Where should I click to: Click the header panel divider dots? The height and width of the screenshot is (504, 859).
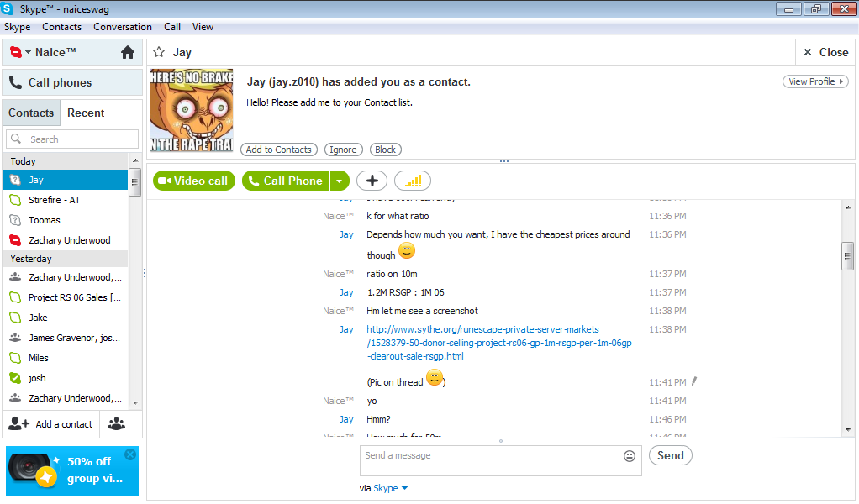pyautogui.click(x=504, y=161)
